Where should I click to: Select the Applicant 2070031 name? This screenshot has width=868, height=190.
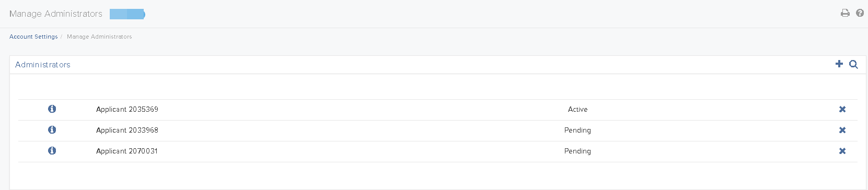[x=127, y=151]
